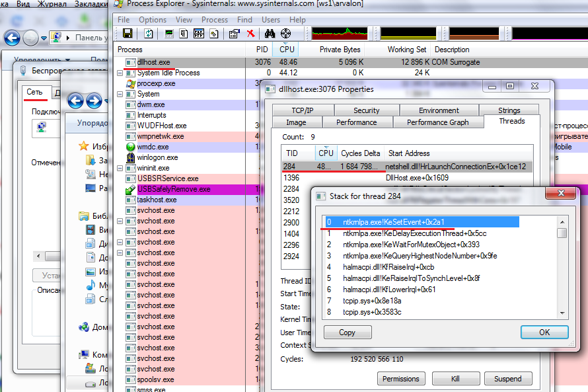The image size is (588, 392).
Task: Open the Find menu
Action: pyautogui.click(x=244, y=20)
